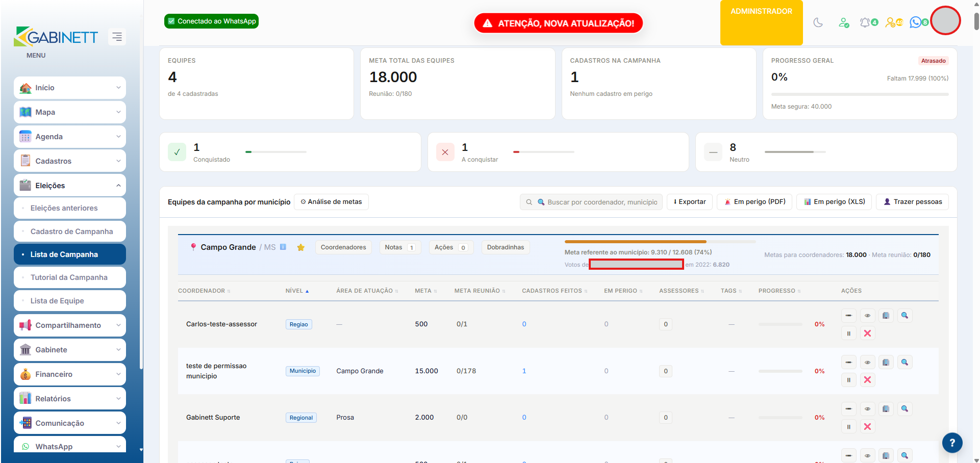Screen dimensions: 980x463
Task: Click the info icon next to Campo Grande / MS
Action: [283, 247]
